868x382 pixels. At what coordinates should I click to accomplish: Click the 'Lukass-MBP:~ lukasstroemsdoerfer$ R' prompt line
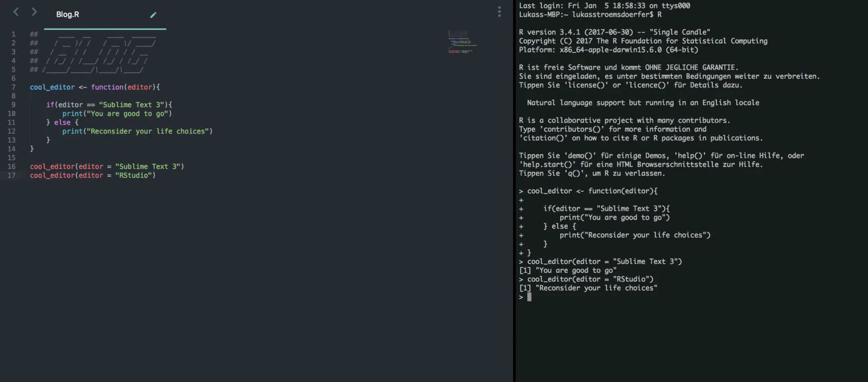[x=590, y=14]
